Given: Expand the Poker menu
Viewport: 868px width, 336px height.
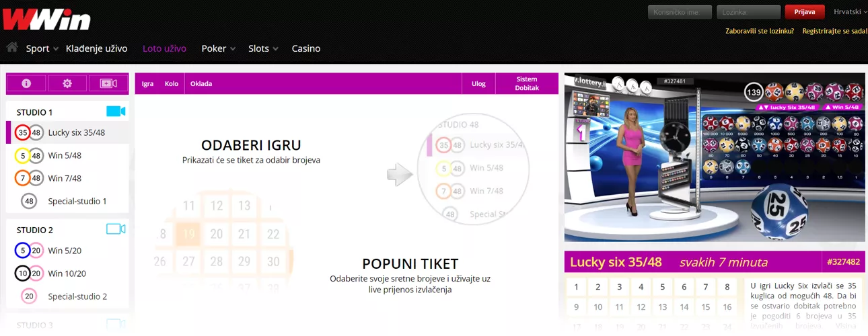Looking at the screenshot, I should click(x=218, y=48).
